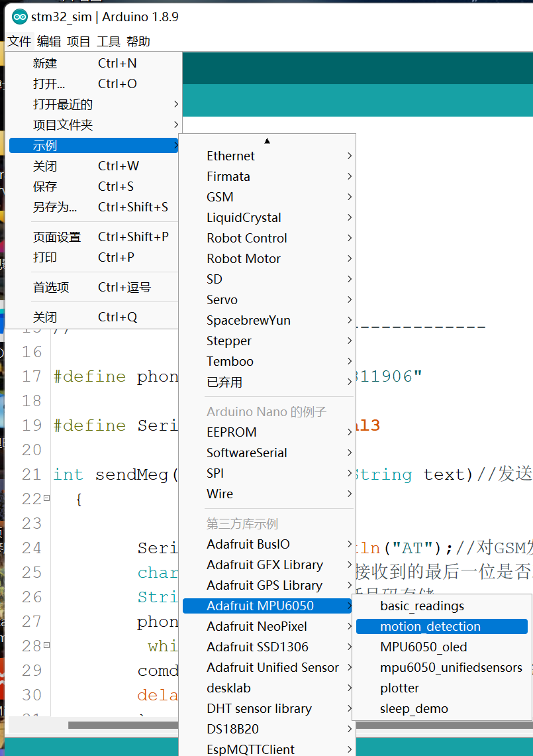
Task: Expand the 打开最近的 submenu
Action: tap(93, 104)
